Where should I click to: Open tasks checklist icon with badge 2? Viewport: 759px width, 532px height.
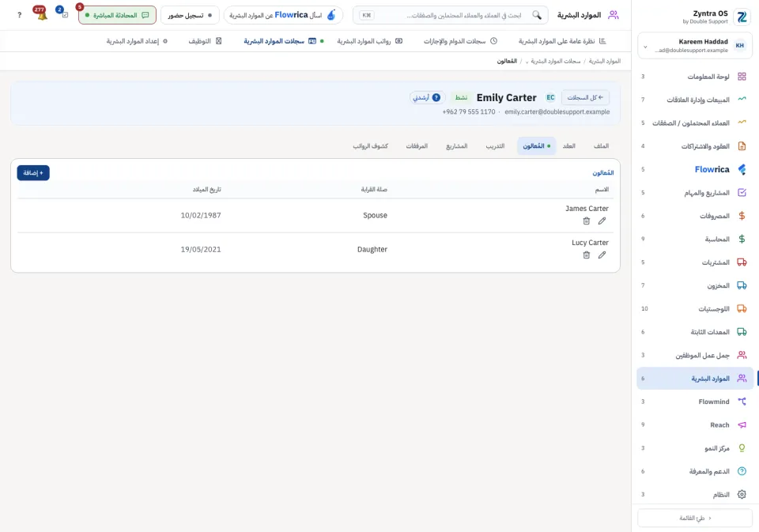[x=63, y=13]
